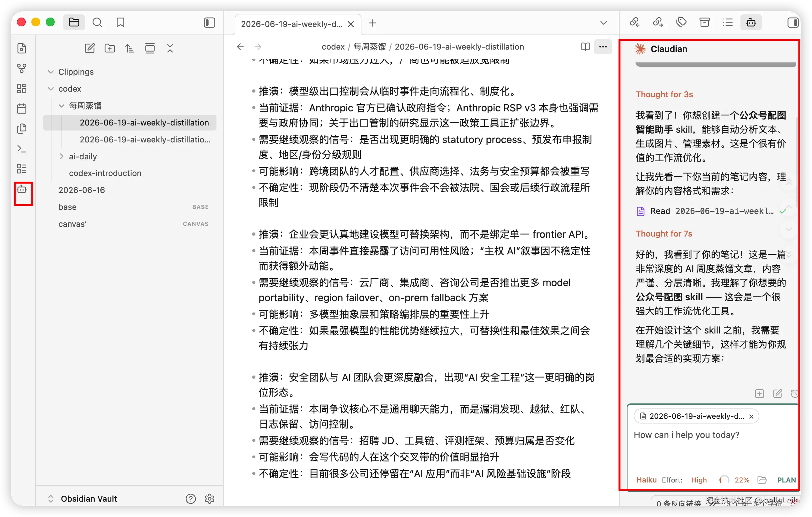This screenshot has width=812, height=517.
Task: Remove the attached file chip from Claudian input
Action: pos(751,417)
